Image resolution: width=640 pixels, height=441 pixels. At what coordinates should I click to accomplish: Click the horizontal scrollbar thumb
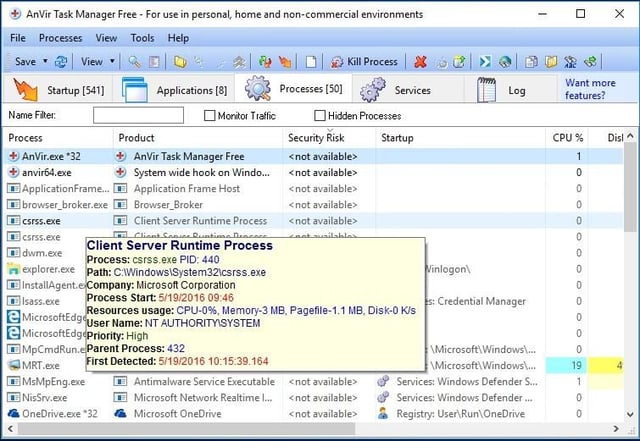click(186, 429)
